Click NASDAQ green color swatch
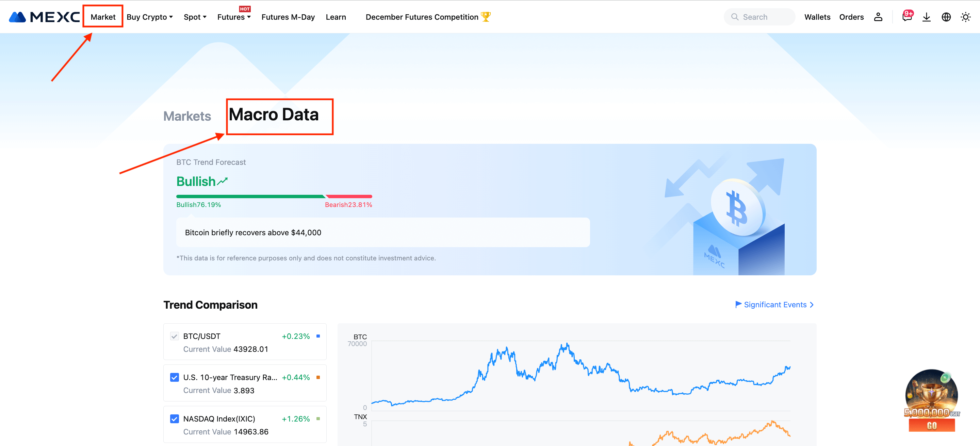This screenshot has width=980, height=446. pos(318,419)
